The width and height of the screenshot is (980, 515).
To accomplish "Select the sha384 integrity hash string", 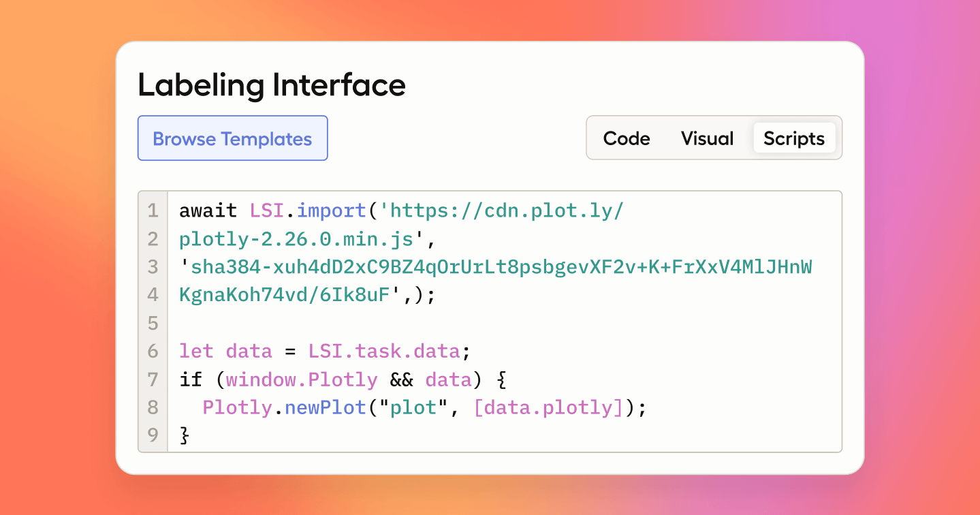I will pos(497,266).
